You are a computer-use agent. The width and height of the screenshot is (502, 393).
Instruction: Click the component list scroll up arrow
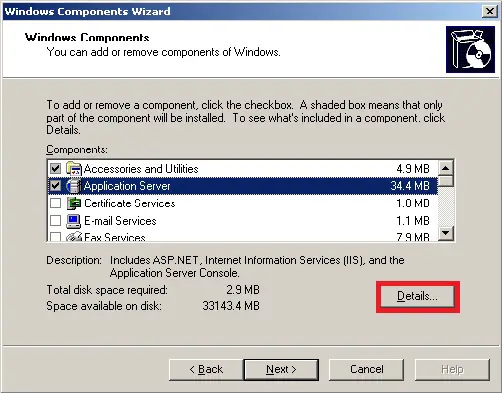446,168
